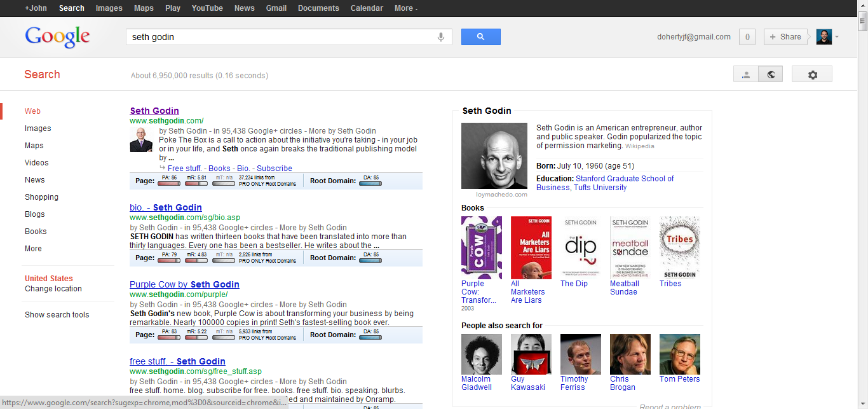Click Tom Peters's photo
868x409 pixels.
pos(680,354)
